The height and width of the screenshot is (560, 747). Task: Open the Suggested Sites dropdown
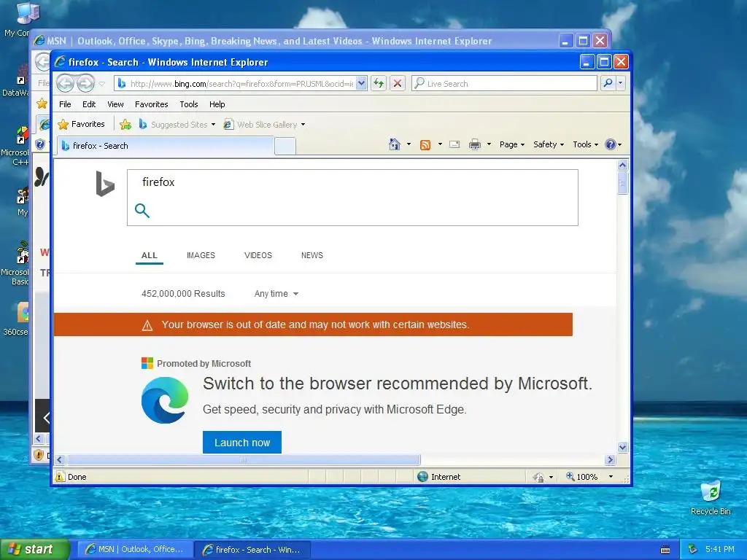177,125
